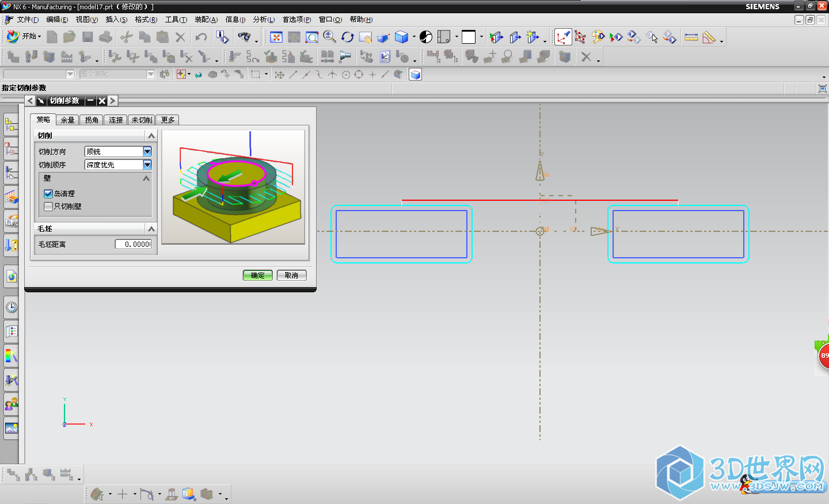This screenshot has height=504, width=829.
Task: Click the dialog forward arrow button
Action: [112, 101]
